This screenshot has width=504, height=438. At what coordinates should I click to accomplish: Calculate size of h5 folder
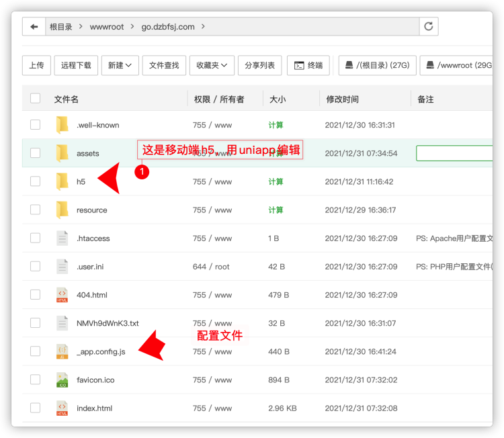pos(276,181)
